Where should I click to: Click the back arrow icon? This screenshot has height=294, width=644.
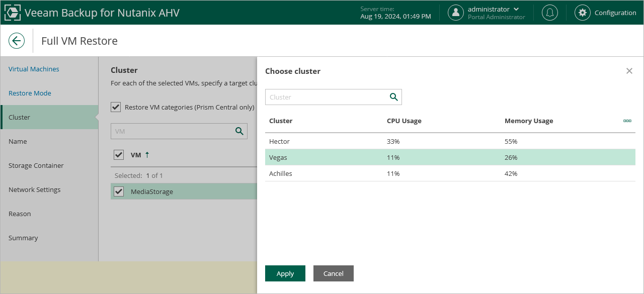17,41
